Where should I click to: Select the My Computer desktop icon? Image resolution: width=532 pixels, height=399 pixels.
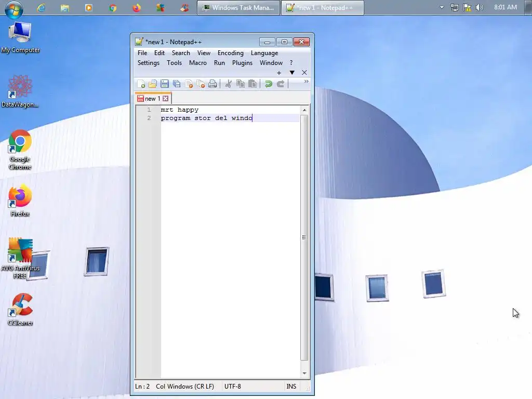20,37
